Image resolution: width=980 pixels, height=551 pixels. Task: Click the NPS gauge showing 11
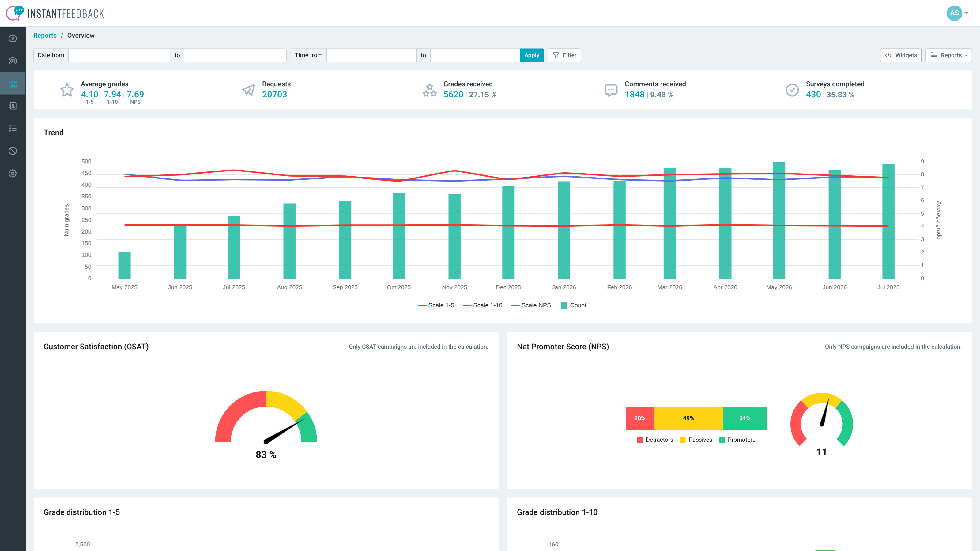822,420
